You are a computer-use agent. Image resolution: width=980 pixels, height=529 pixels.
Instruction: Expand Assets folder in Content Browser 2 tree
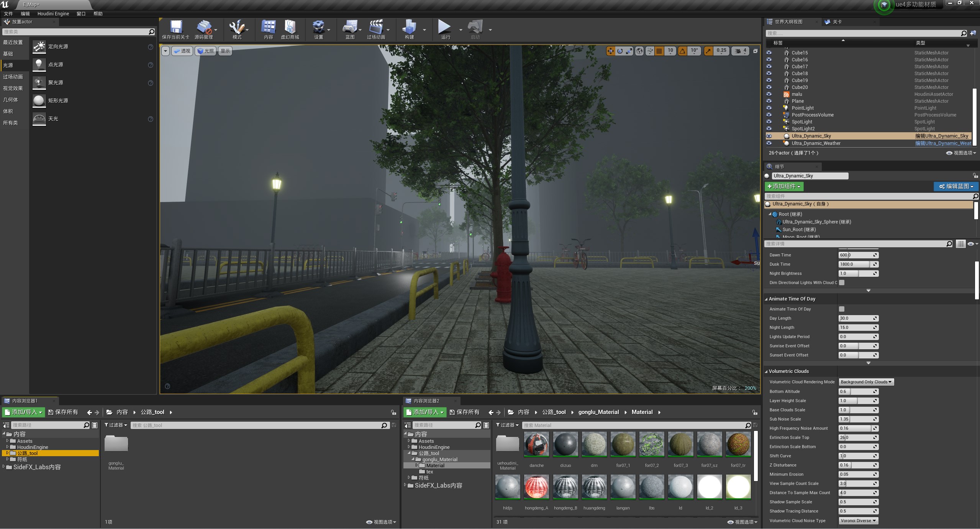click(409, 441)
